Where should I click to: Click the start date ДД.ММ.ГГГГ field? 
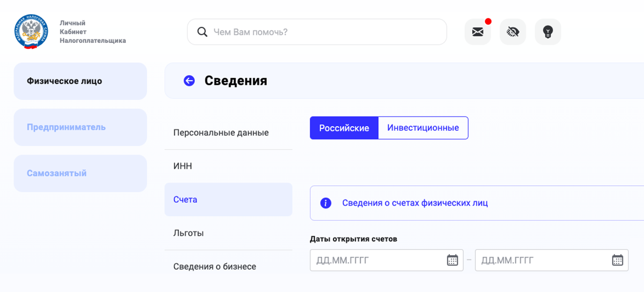(x=386, y=260)
